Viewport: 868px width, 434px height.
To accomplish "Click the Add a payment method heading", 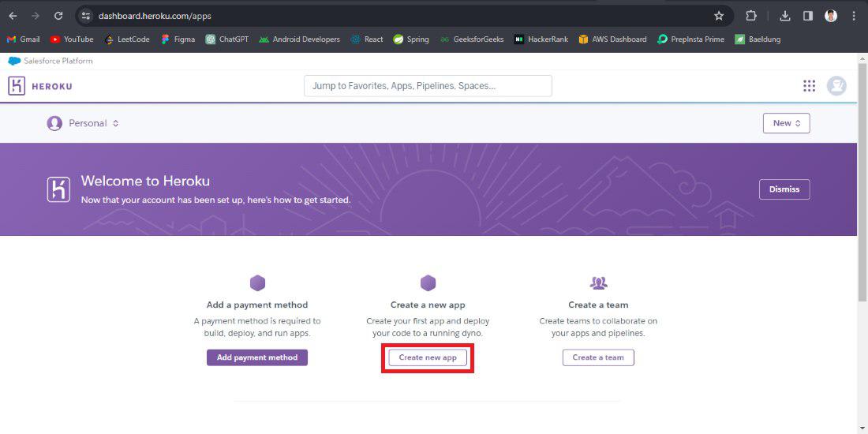I will pos(257,305).
